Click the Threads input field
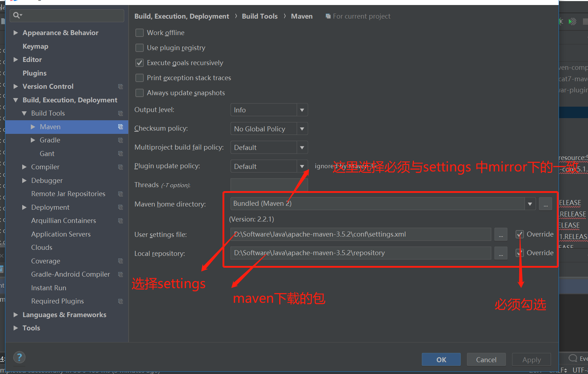Screen dimensions: 588x374 click(269, 185)
